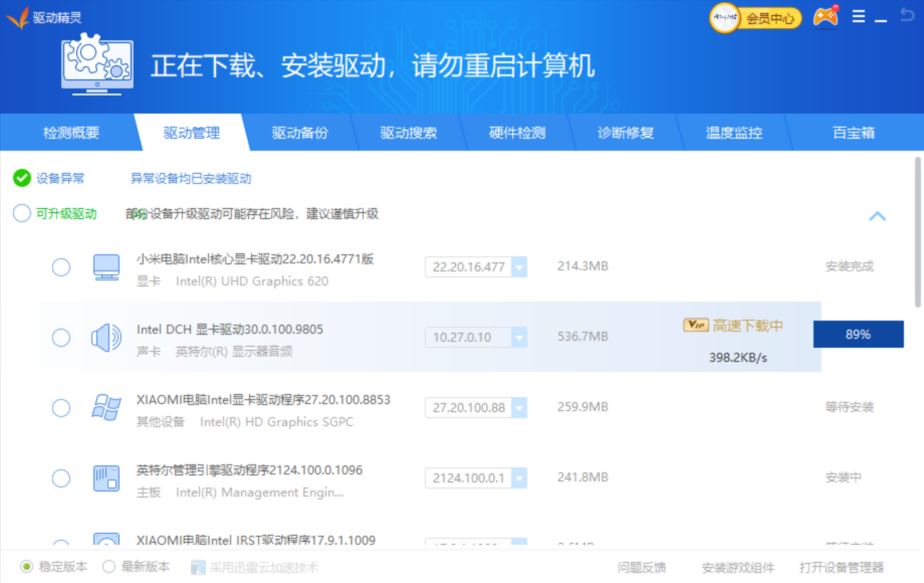
Task: Switch to the 驱动管理 tab
Action: pos(191,133)
